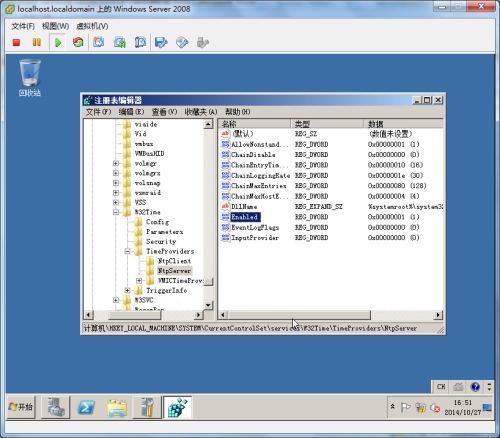Revert to the current snapshot
Image resolution: width=500 pixels, height=438 pixels.
120,42
